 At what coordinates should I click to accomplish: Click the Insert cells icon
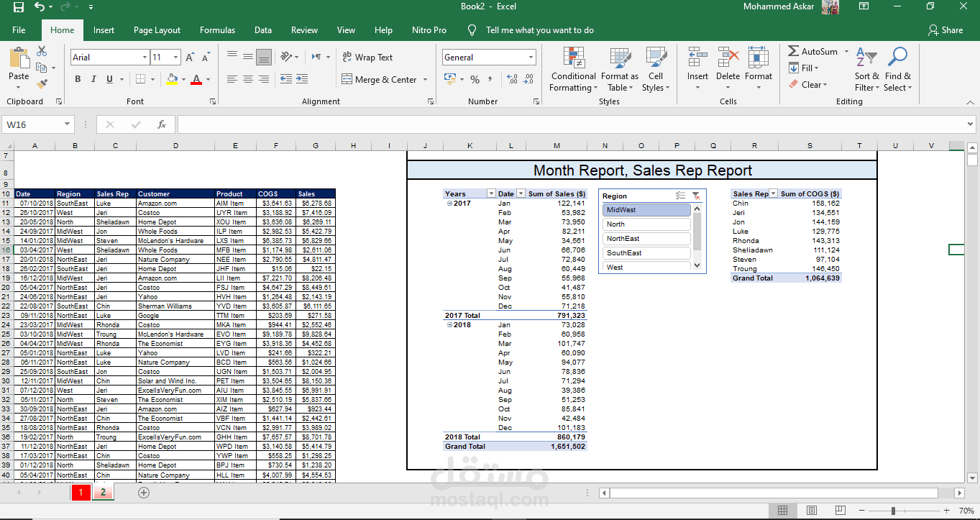(697, 58)
